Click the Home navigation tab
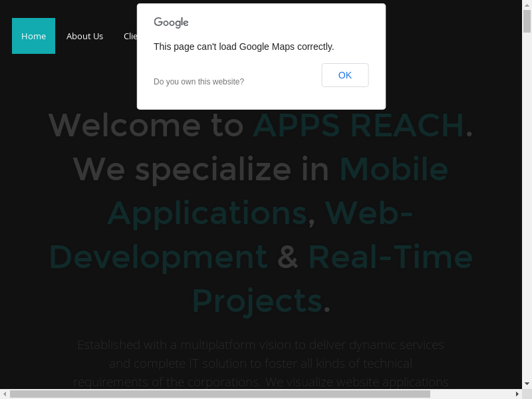The width and height of the screenshot is (532, 399). (x=33, y=36)
